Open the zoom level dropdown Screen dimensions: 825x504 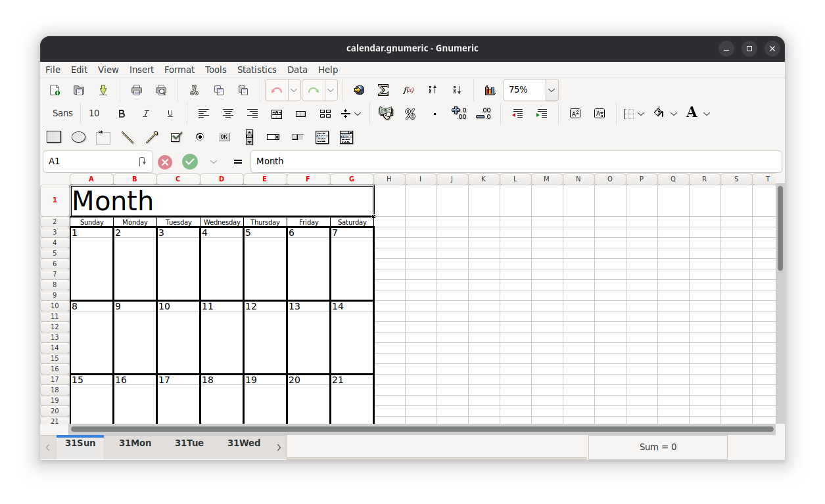coord(551,90)
